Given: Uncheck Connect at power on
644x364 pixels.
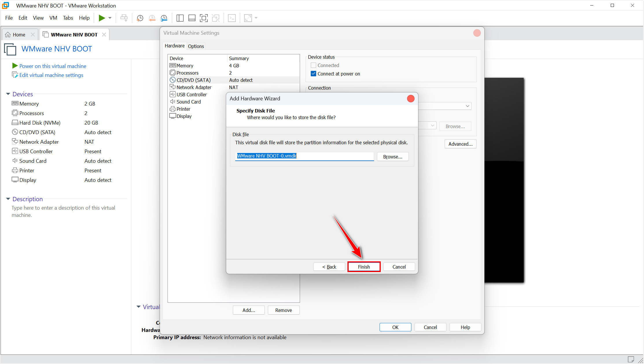Looking at the screenshot, I should click(x=313, y=74).
